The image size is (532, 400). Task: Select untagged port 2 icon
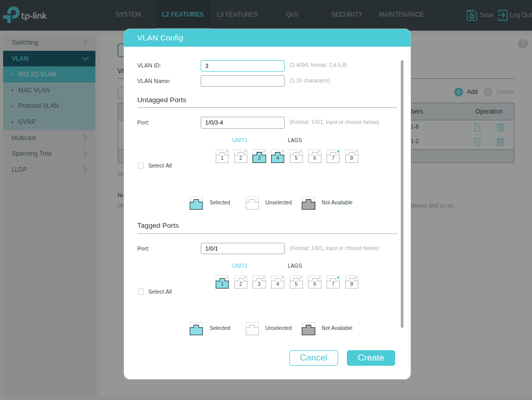[241, 157]
